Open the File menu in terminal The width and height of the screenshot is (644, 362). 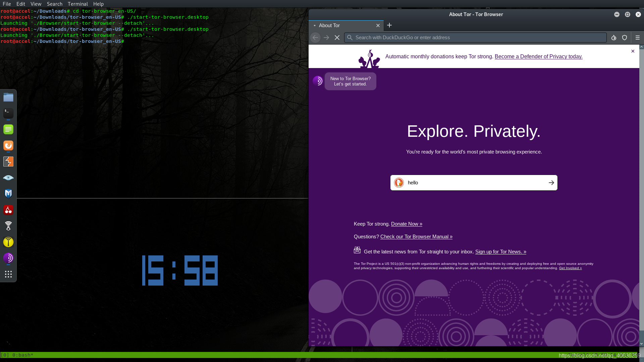coord(7,4)
